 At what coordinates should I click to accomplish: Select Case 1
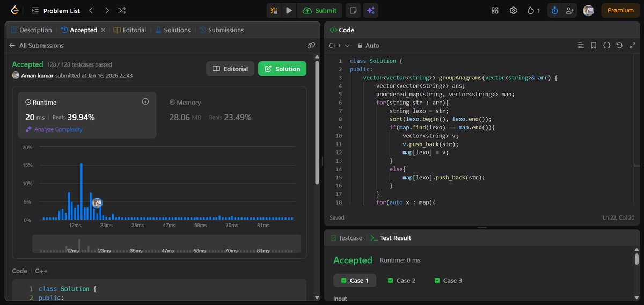click(x=355, y=280)
